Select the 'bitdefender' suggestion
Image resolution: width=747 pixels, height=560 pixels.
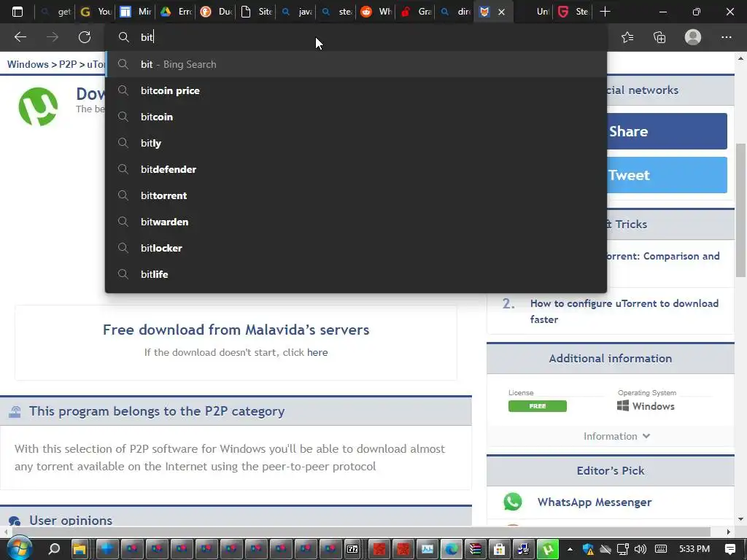coord(356,169)
